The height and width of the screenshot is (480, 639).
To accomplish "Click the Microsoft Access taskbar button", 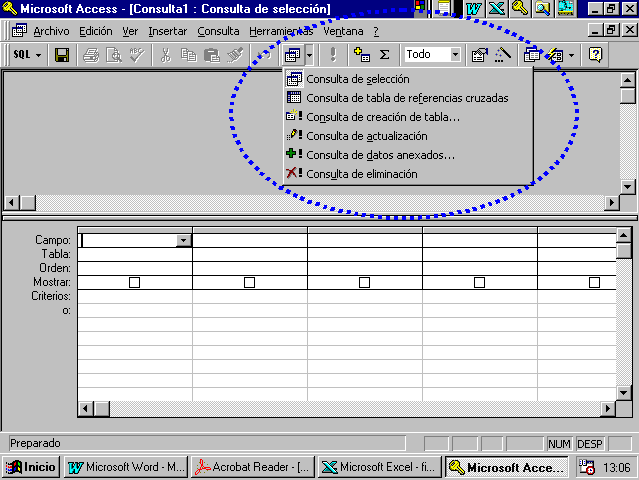I will [507, 467].
